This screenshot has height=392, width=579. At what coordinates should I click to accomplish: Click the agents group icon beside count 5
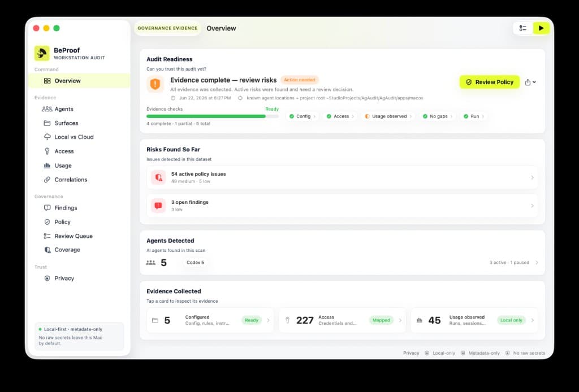tap(150, 263)
